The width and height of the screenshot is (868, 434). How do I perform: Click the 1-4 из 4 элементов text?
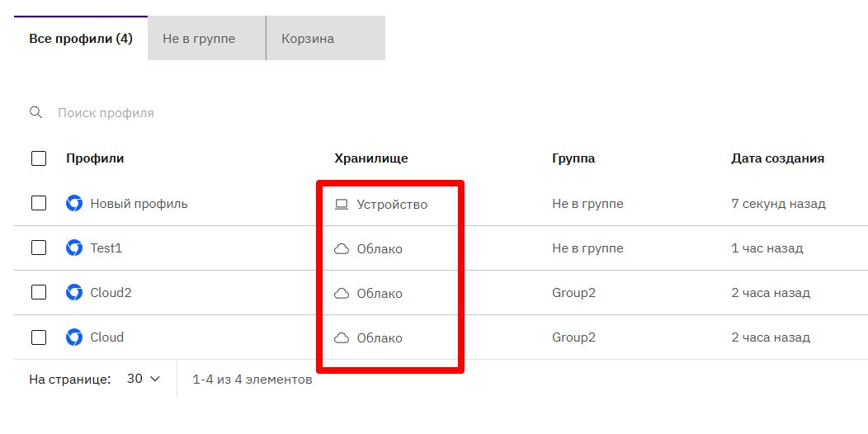point(252,380)
